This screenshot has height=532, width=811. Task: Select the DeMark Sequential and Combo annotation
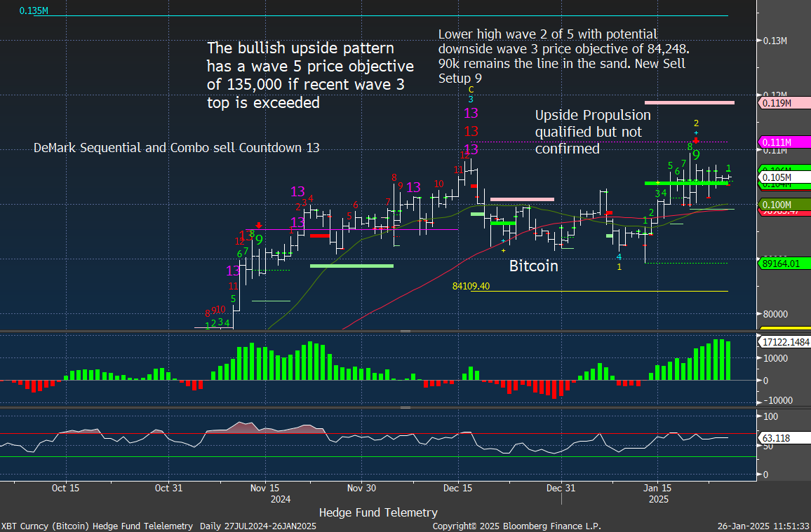(x=176, y=148)
